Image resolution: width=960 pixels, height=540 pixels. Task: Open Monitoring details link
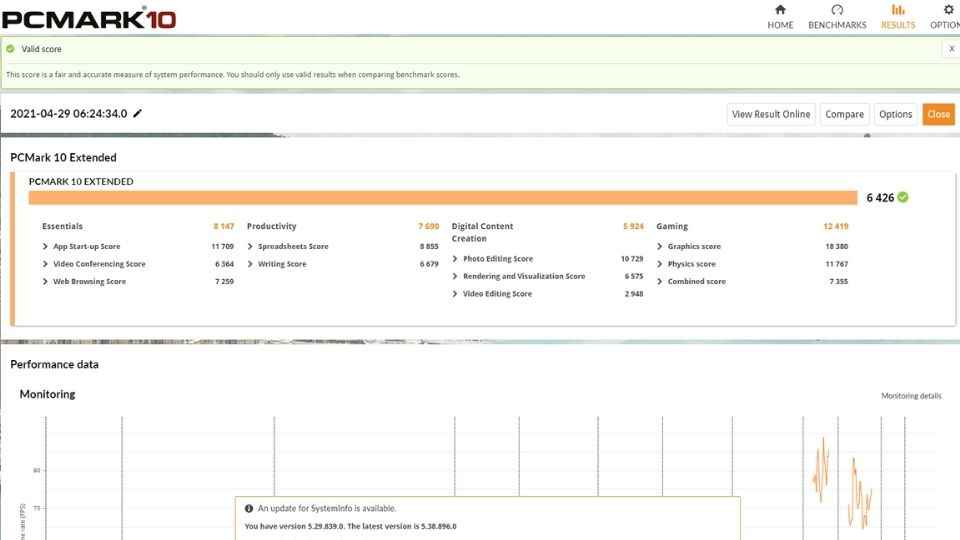tap(911, 396)
